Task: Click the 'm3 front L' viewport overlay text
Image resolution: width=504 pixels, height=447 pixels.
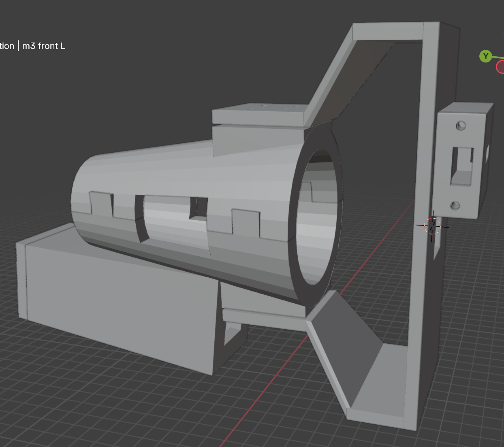Action: [x=43, y=46]
